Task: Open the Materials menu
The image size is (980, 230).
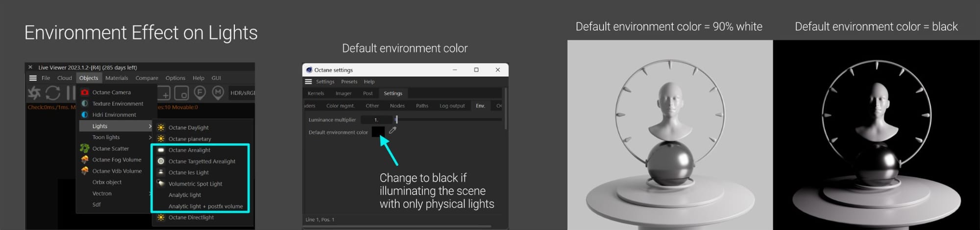Action: tap(117, 78)
